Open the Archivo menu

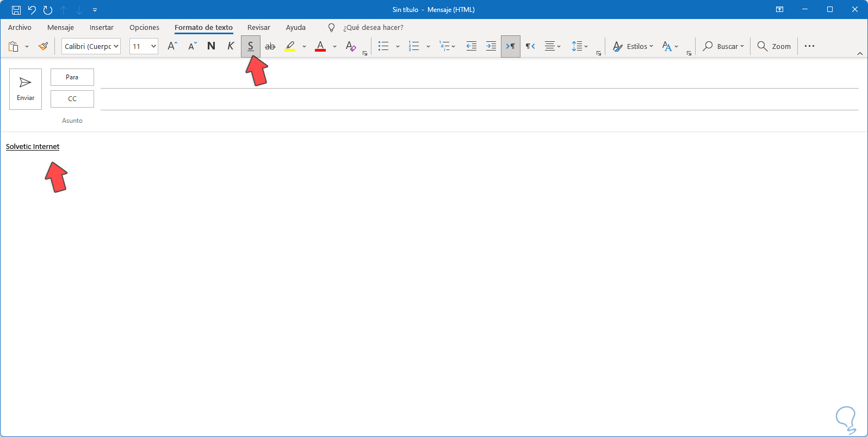pyautogui.click(x=20, y=28)
